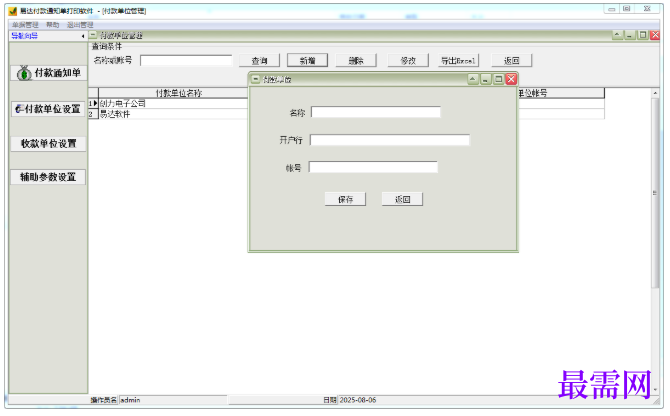The image size is (670, 416).
Task: Open the dialog's system menu icon
Action: [256, 79]
